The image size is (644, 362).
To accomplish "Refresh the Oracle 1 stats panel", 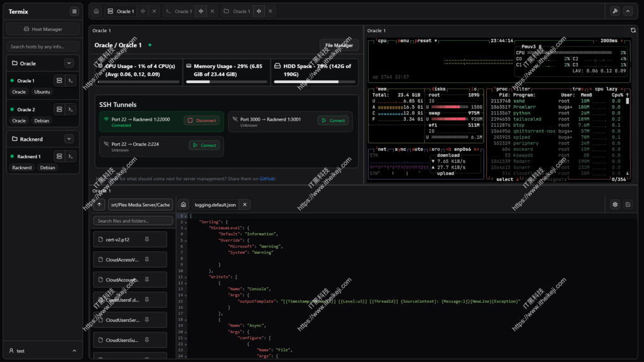I will click(x=633, y=30).
